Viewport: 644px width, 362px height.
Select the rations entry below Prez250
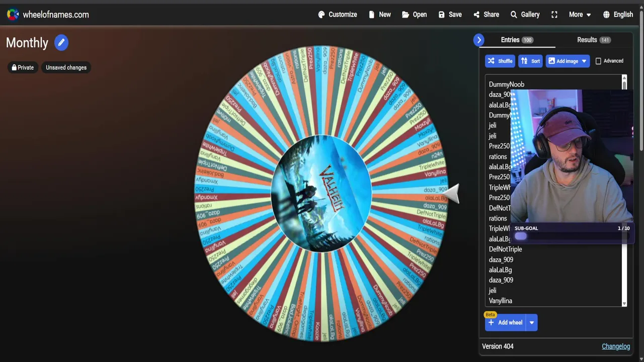(498, 156)
